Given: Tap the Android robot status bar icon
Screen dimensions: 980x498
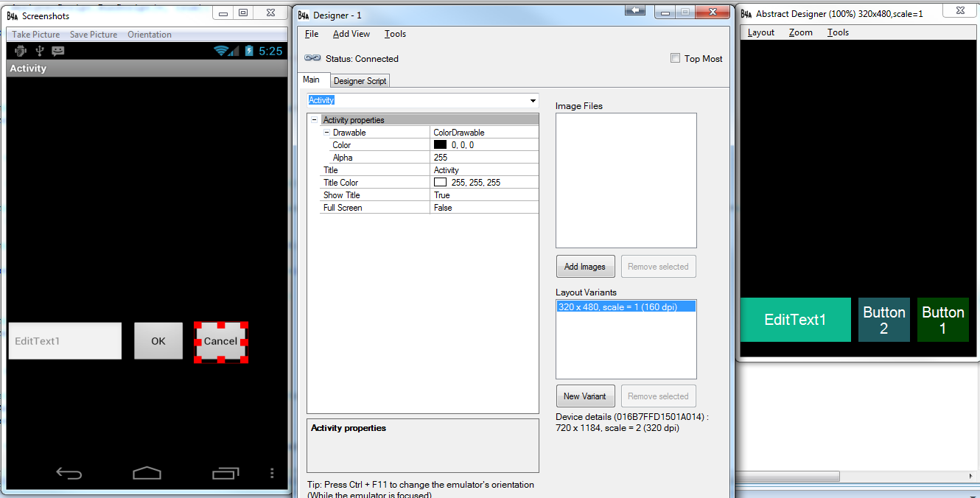Looking at the screenshot, I should pos(21,51).
